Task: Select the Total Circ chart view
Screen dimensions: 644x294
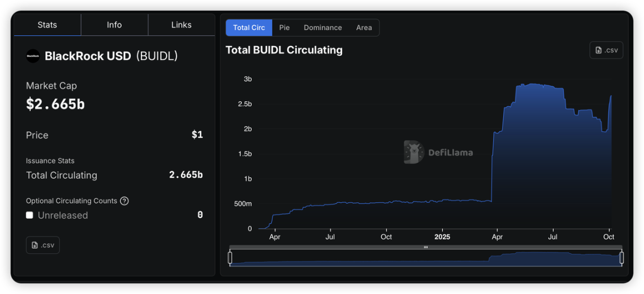Action: [x=249, y=27]
